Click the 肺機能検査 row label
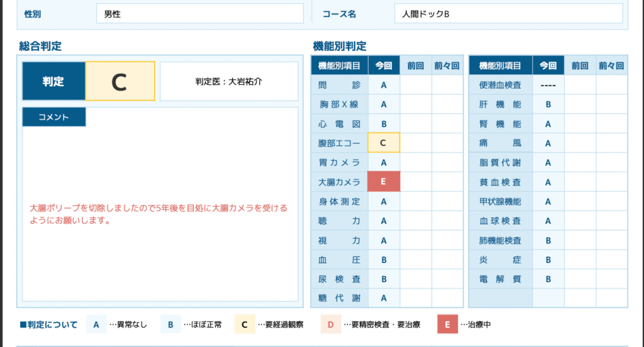644x347 pixels. (x=500, y=240)
